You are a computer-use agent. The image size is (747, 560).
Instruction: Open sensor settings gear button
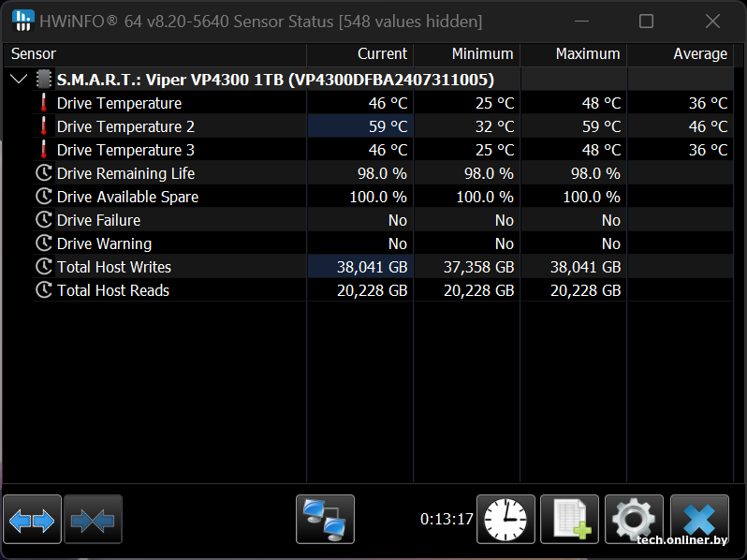(x=634, y=520)
